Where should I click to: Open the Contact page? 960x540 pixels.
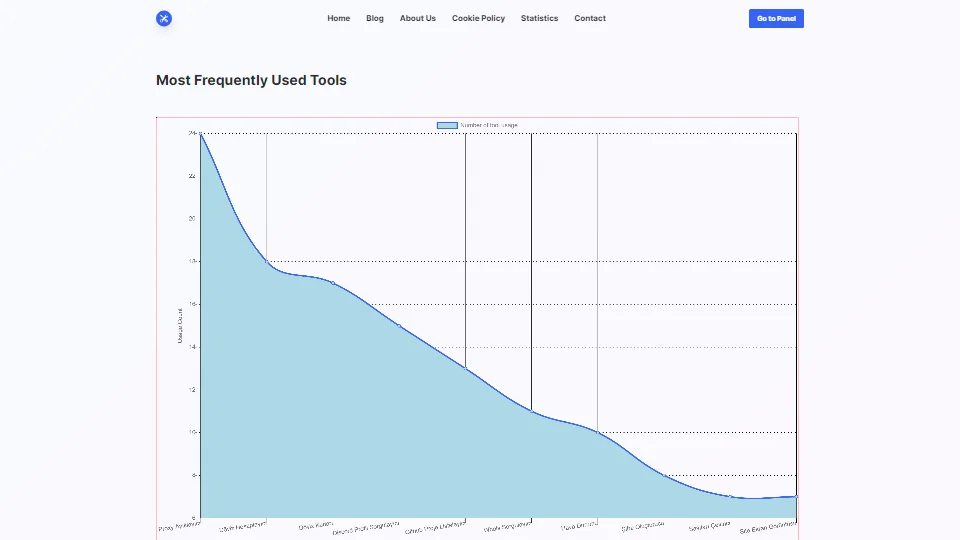pyautogui.click(x=590, y=18)
